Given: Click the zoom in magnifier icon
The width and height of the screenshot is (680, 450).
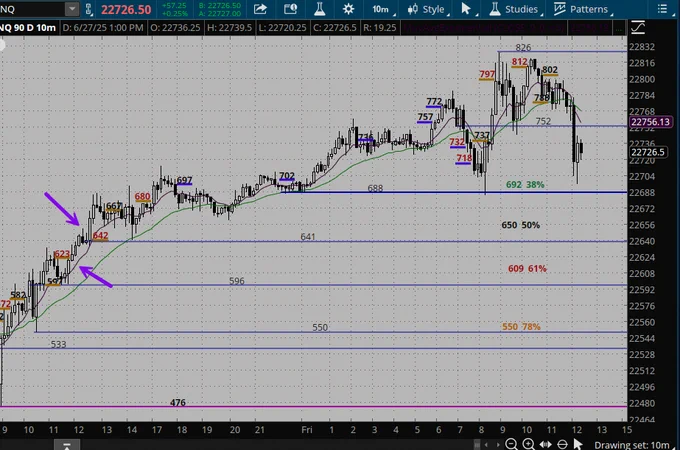Looking at the screenshot, I should click(528, 444).
